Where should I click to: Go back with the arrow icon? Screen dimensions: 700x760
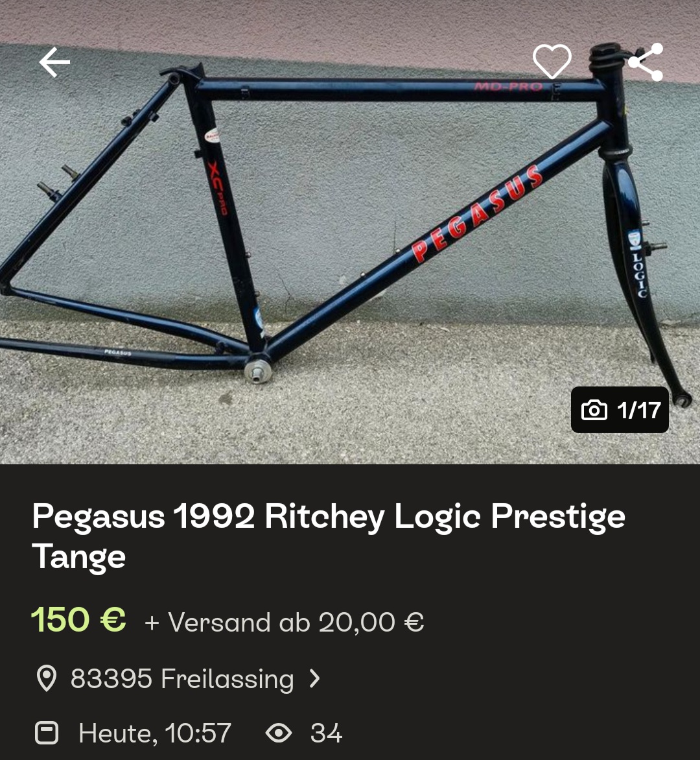54,63
